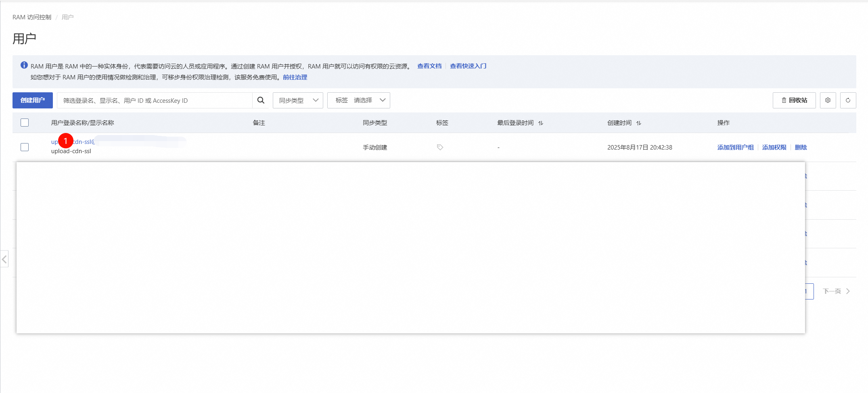This screenshot has width=868, height=393.
Task: Click the 用户 page title
Action: pos(24,39)
